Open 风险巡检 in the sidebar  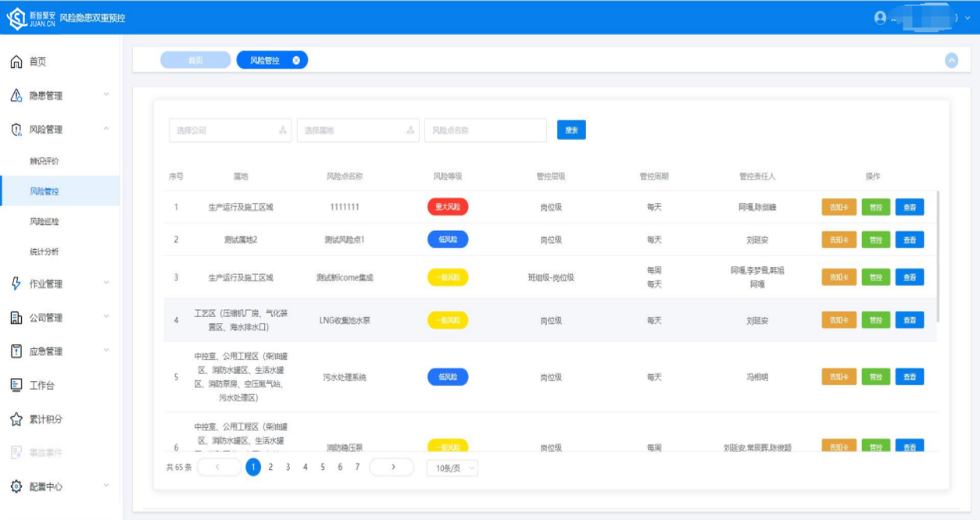pos(45,222)
